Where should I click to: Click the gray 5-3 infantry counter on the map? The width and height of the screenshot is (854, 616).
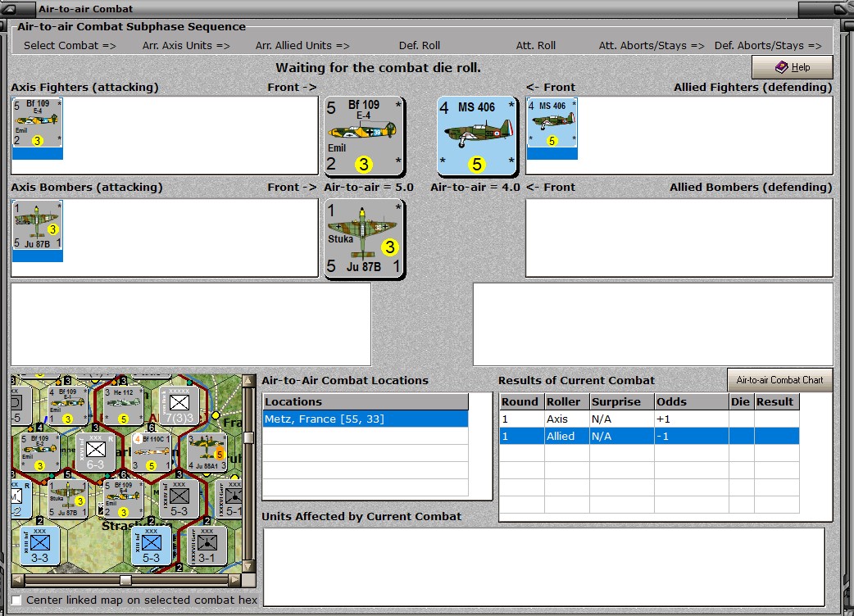[179, 499]
